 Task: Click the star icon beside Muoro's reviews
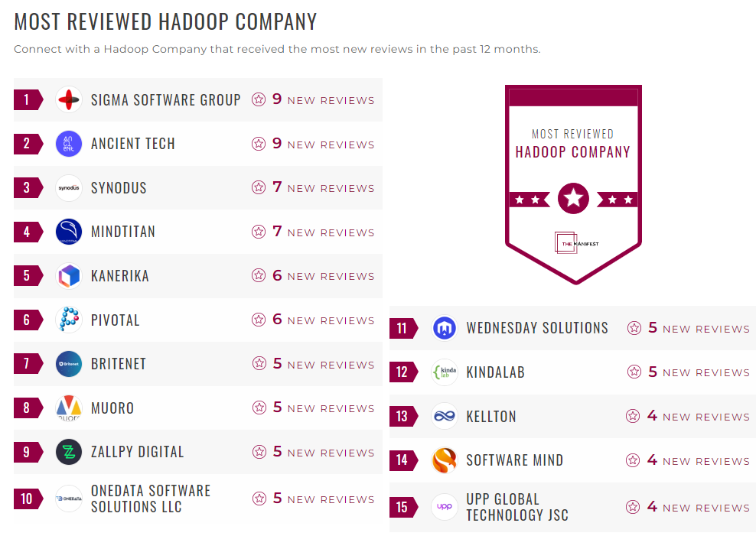tap(258, 408)
